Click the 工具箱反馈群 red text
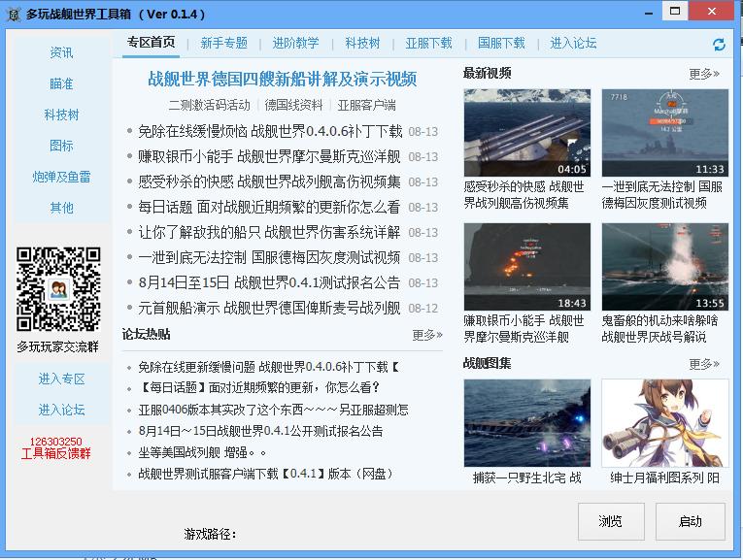This screenshot has width=743, height=560. [x=56, y=453]
